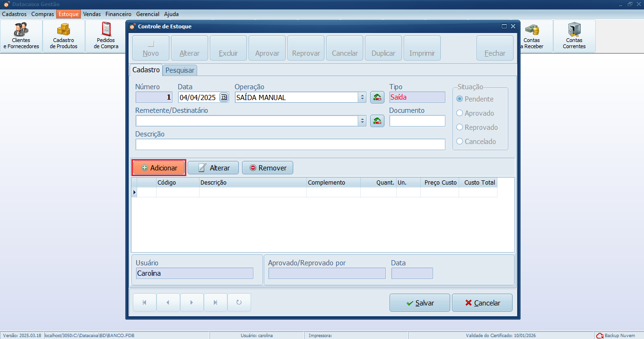Select the Reprovado situation option

[x=460, y=127]
